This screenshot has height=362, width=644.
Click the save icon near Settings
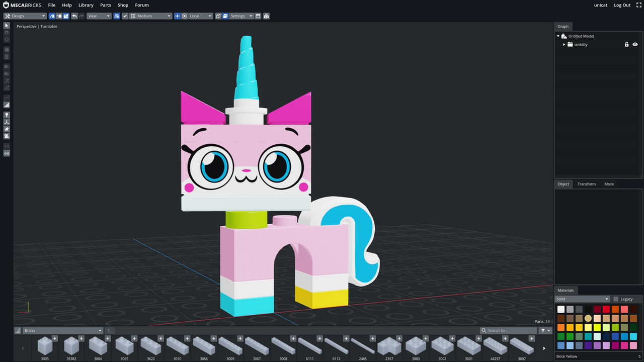click(258, 16)
